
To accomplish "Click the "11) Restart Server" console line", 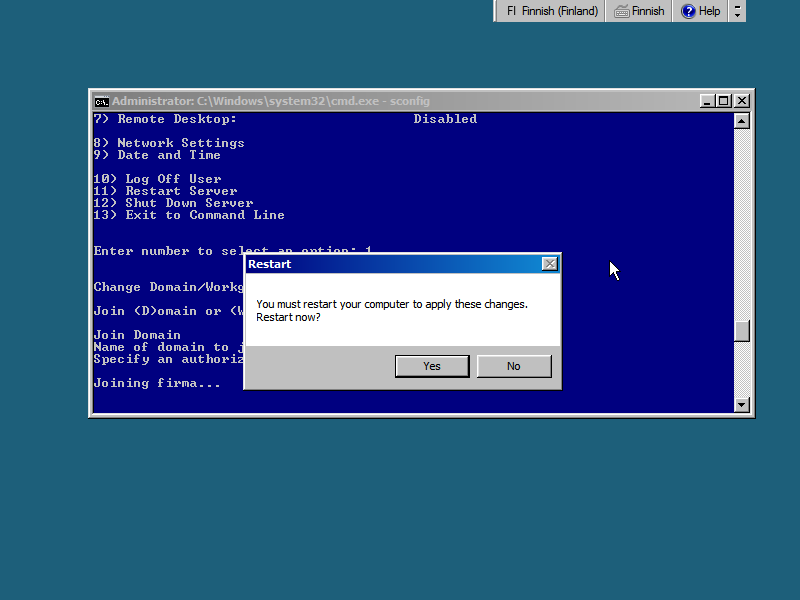I will point(165,191).
